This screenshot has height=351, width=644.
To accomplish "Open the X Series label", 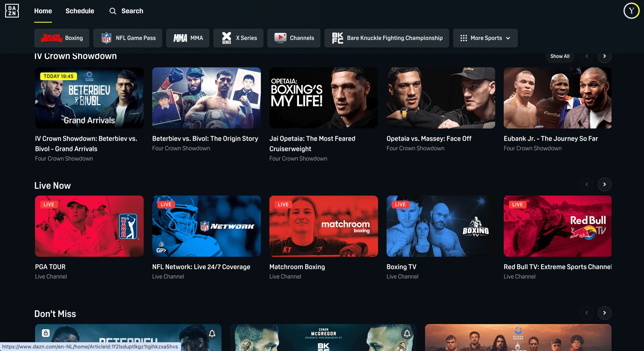I will 246,38.
